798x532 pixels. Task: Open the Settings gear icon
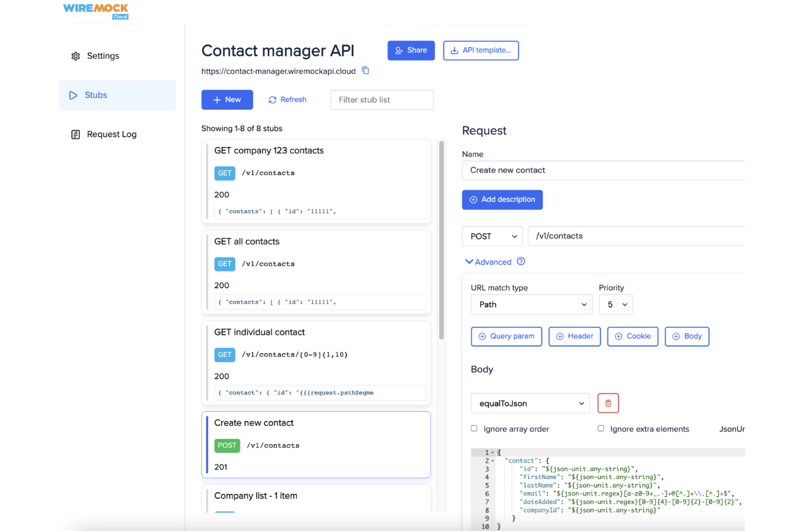(x=75, y=56)
